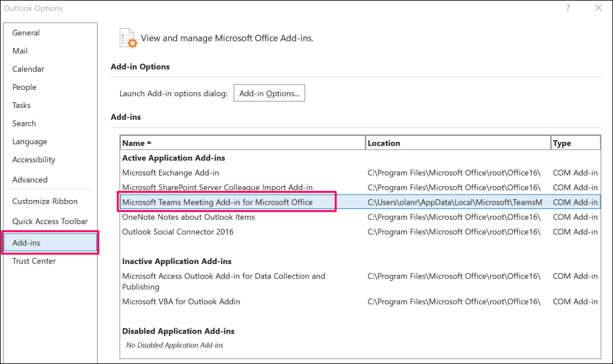613x364 pixels.
Task: Click COM Add-in type for Outlook Social Connector
Action: (x=575, y=232)
